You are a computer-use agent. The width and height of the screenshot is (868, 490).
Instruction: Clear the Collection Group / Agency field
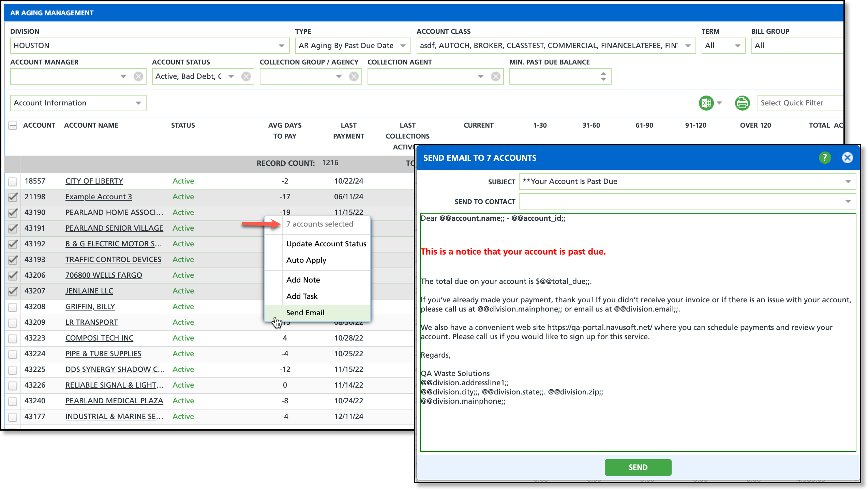pos(354,76)
